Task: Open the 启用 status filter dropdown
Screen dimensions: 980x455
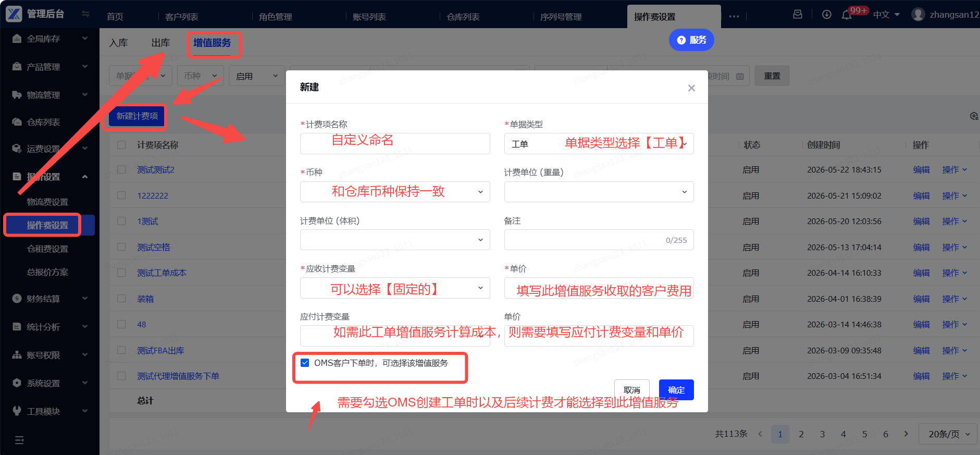Action: pos(257,76)
